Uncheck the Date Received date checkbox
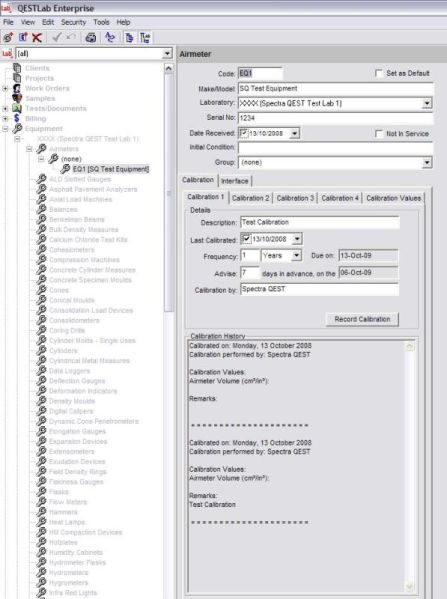Viewport: 447px width, 599px height. tap(243, 133)
